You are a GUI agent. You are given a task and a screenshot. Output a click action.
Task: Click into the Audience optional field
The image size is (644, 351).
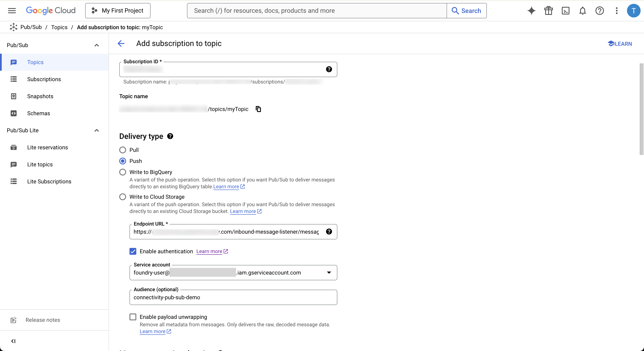pyautogui.click(x=233, y=298)
